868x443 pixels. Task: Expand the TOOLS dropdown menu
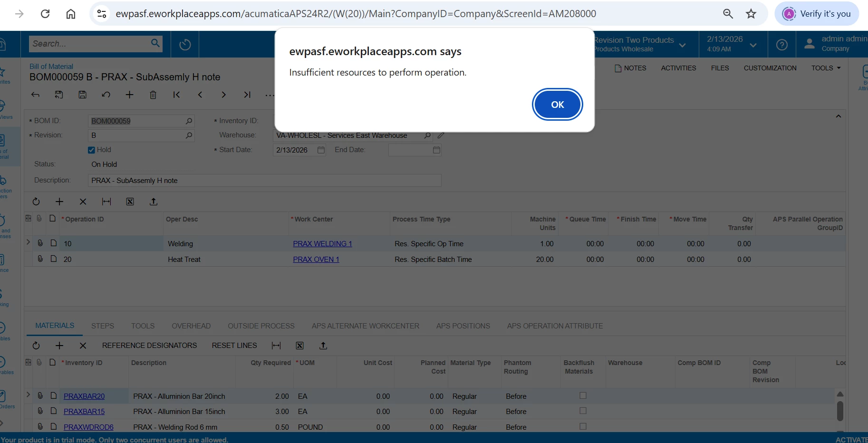826,68
